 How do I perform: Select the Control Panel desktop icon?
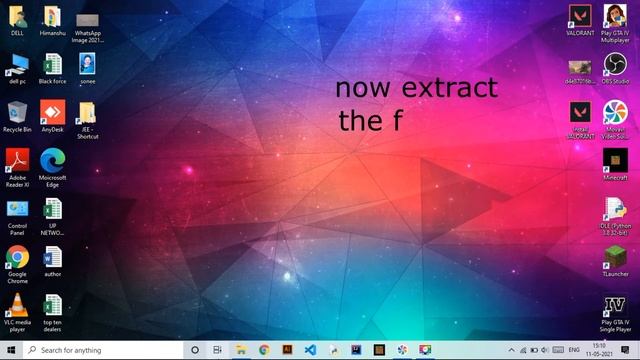17,218
